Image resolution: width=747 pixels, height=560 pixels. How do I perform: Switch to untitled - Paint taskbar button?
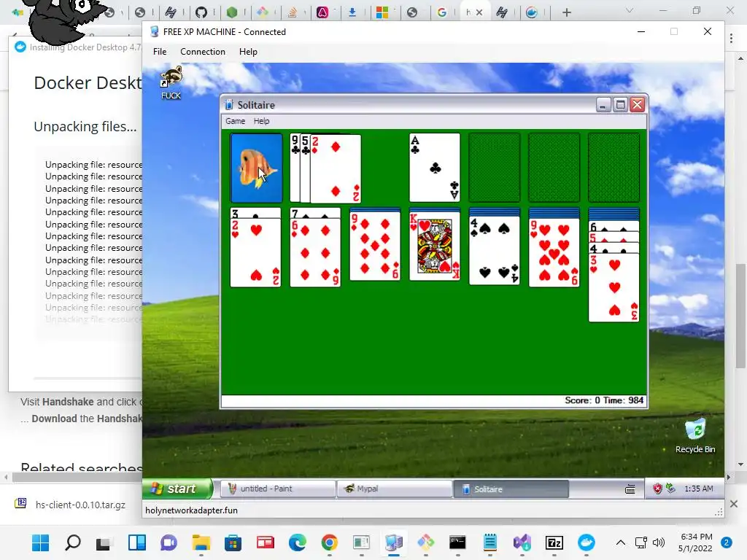[278, 489]
